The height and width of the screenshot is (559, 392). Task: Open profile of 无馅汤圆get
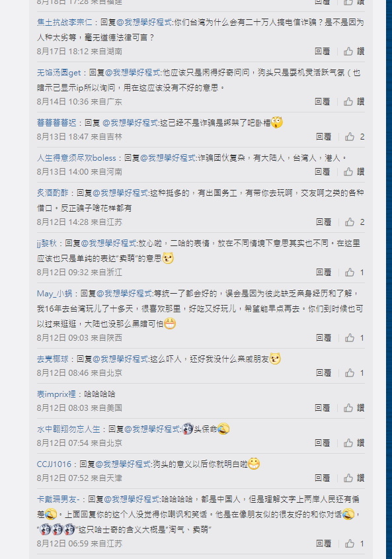59,73
